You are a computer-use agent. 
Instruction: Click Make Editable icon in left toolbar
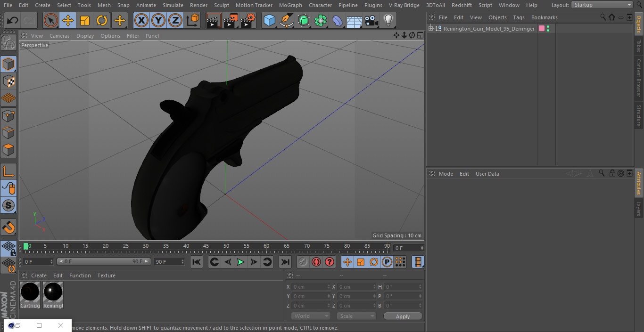point(8,42)
